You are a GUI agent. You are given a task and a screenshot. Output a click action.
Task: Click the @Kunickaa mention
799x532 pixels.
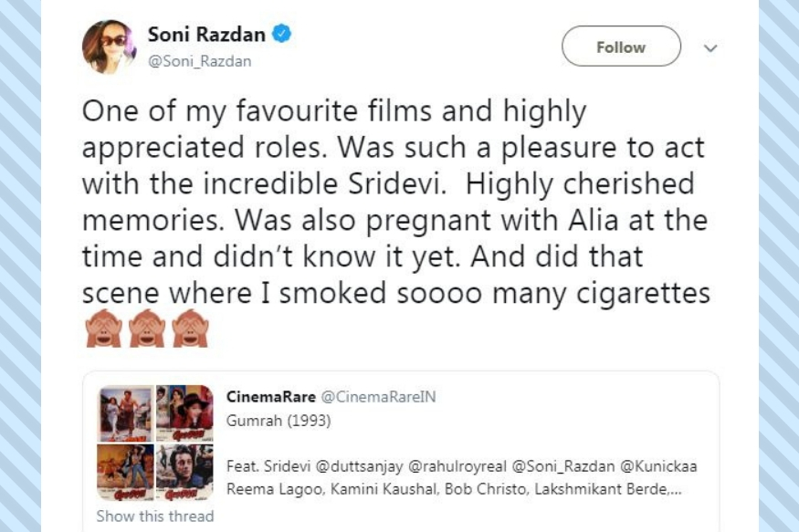(658, 466)
